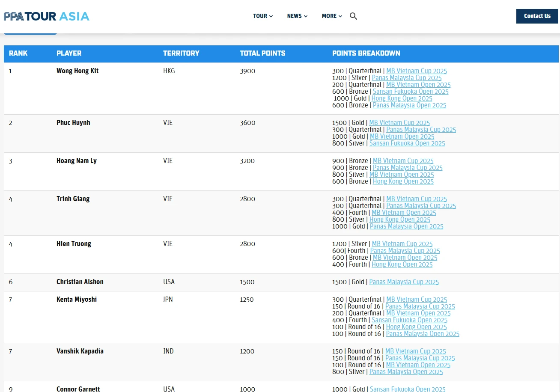Image resolution: width=560 pixels, height=392 pixels.
Task: Select player name Wong Hong Kit
Action: point(77,71)
